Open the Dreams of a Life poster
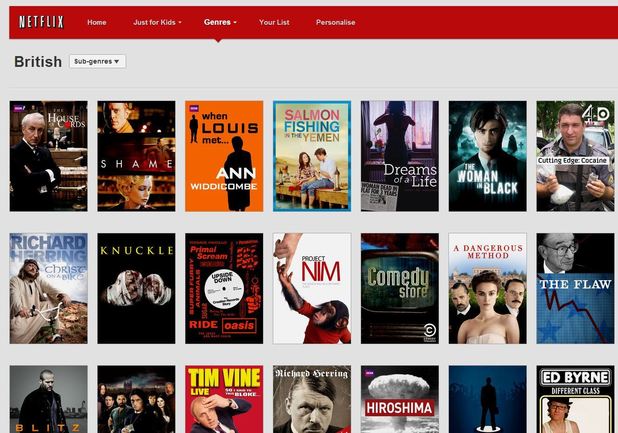Image resolution: width=618 pixels, height=433 pixels. (x=400, y=156)
